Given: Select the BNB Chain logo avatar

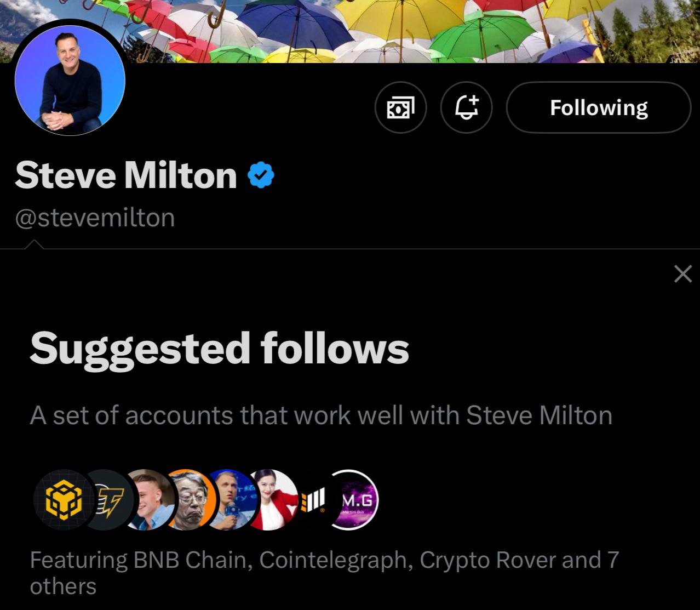Looking at the screenshot, I should (x=60, y=500).
